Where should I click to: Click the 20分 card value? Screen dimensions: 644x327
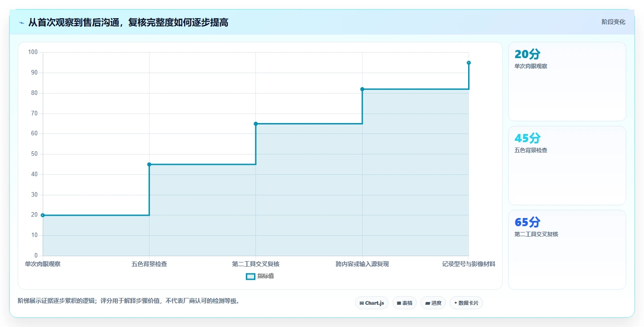tap(527, 54)
